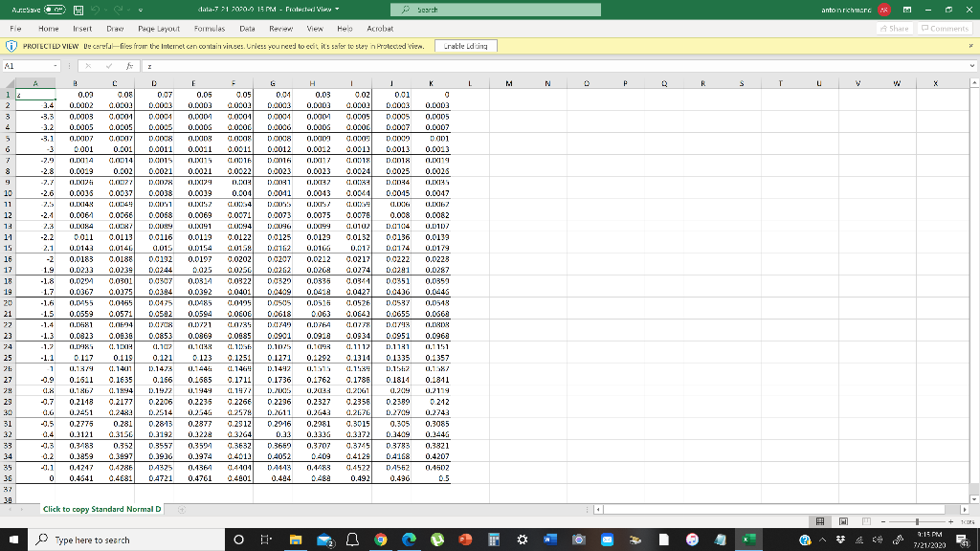Click the Cancel (X) icon in formula bar

tap(88, 65)
